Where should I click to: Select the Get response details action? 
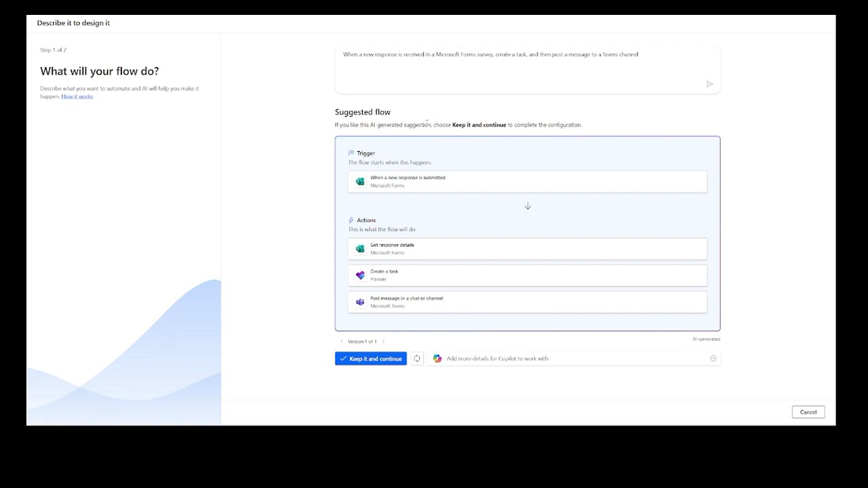[x=528, y=249]
